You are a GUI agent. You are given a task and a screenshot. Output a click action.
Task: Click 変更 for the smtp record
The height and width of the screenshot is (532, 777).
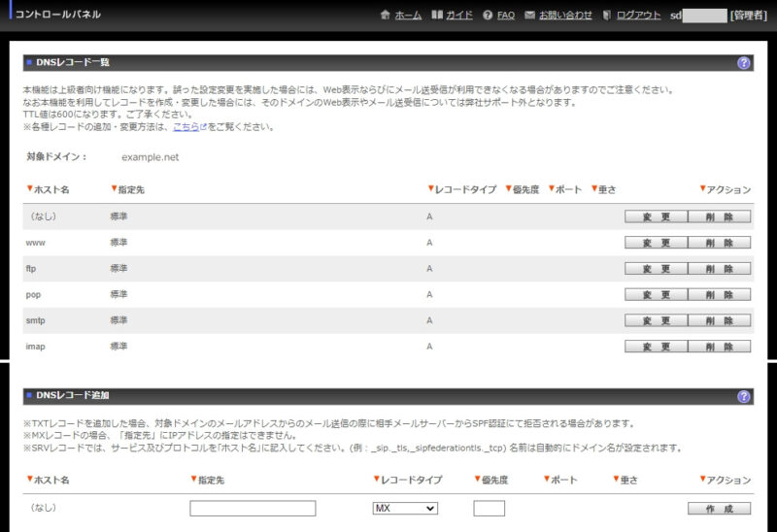point(656,320)
